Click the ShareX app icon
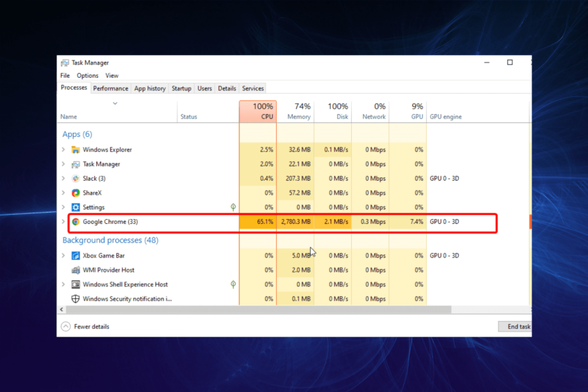 [76, 193]
